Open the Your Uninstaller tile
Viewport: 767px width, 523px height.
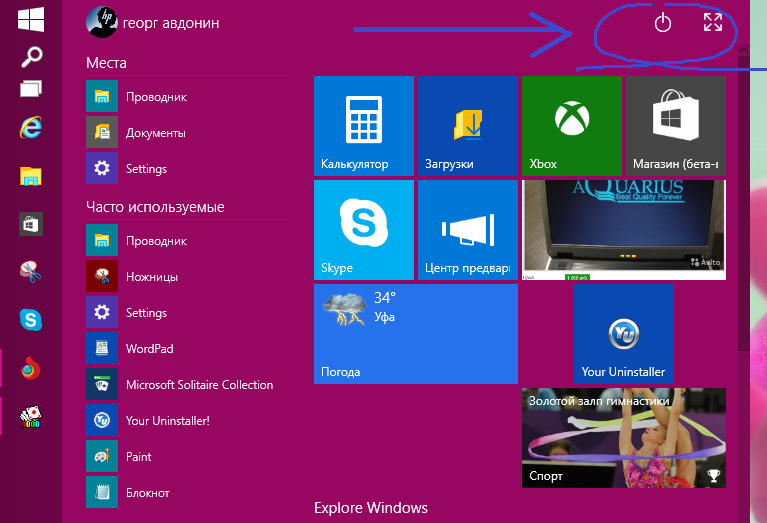click(x=624, y=334)
